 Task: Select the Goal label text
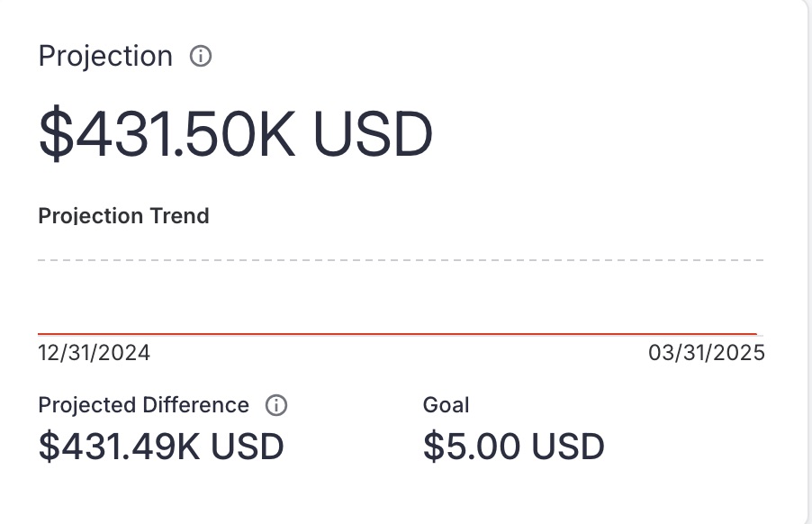click(446, 404)
